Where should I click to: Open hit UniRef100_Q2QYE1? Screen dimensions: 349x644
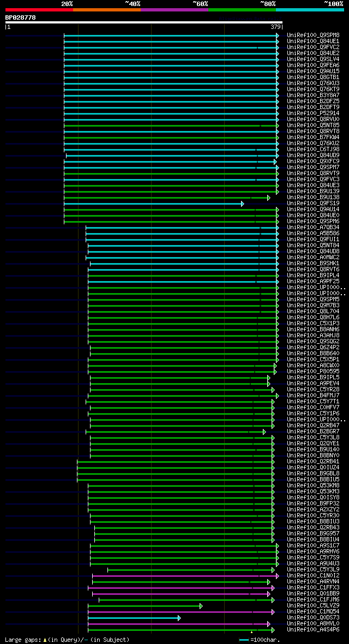click(313, 444)
